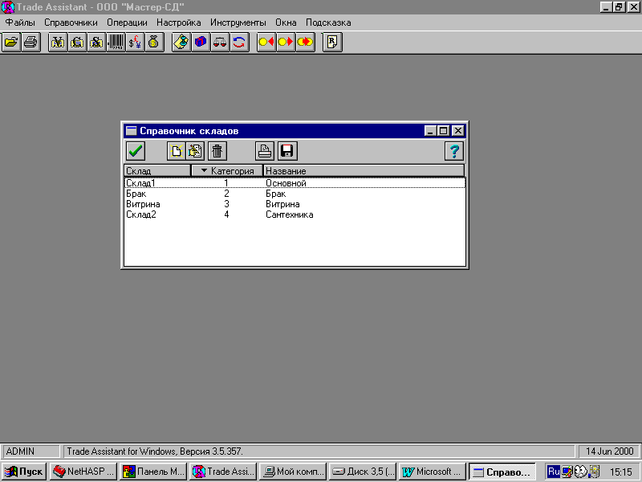The width and height of the screenshot is (642, 482).
Task: Switch to NetHASP taskbar button
Action: (84, 472)
